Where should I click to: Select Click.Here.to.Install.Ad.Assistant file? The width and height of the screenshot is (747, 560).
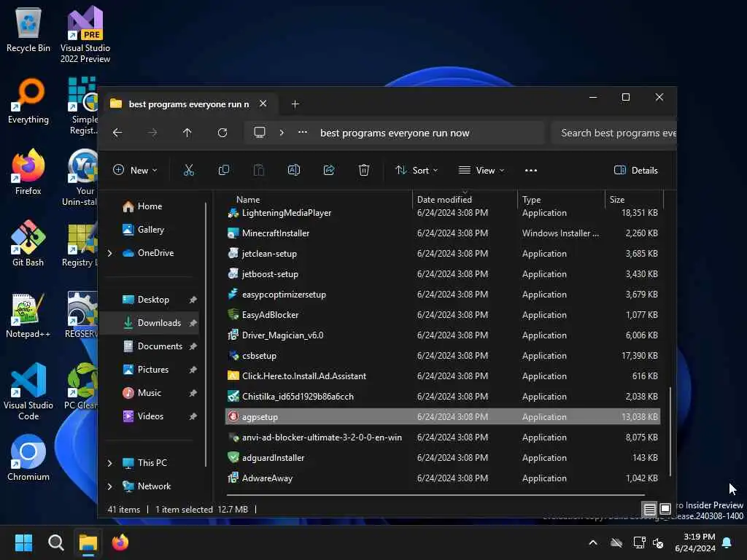pos(443,376)
